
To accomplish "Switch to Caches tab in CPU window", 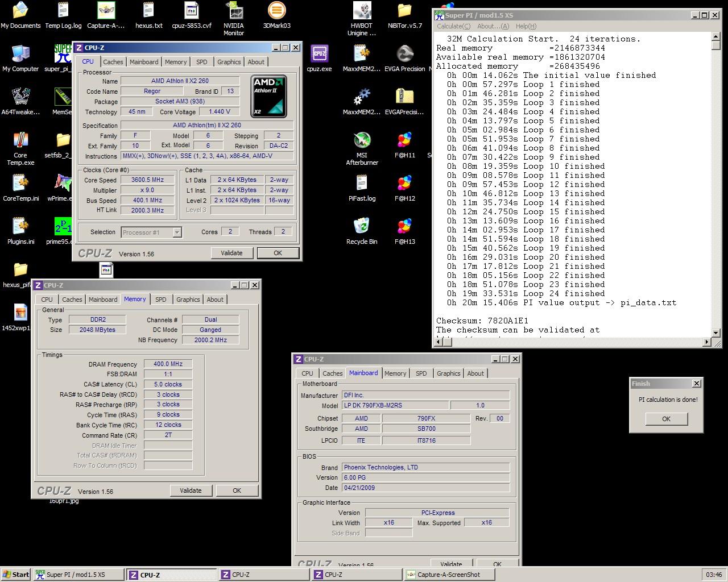I will 113,62.
